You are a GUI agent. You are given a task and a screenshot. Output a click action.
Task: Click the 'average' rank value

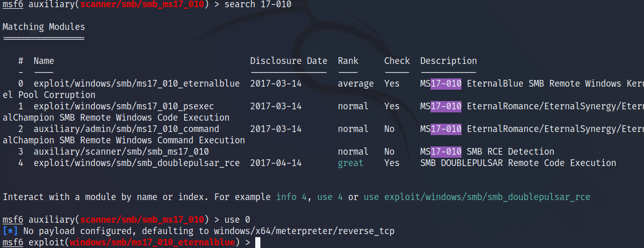[x=356, y=84]
